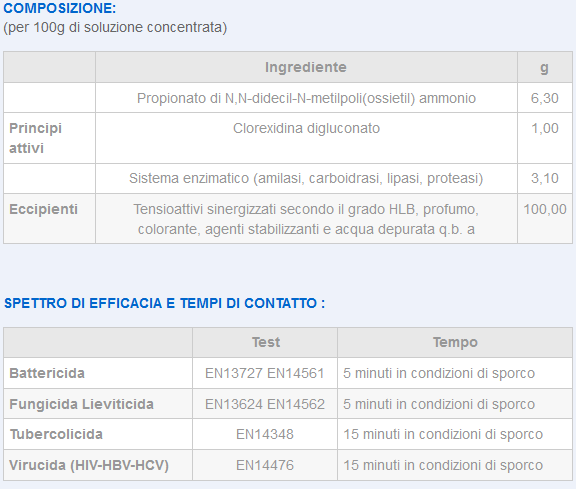Screen dimensions: 576x489
Task: Click the COMPOSIZIONE heading
Action: click(60, 8)
